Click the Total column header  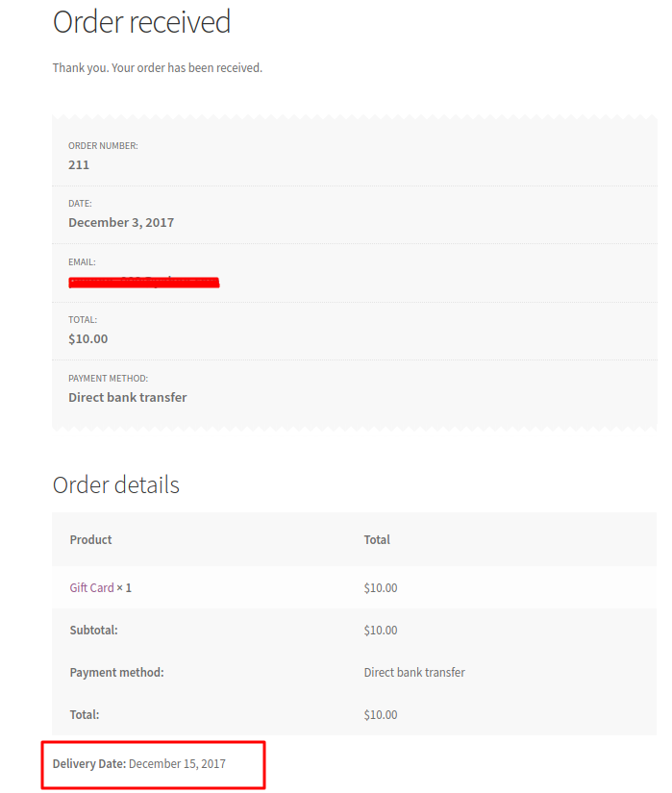(x=377, y=539)
